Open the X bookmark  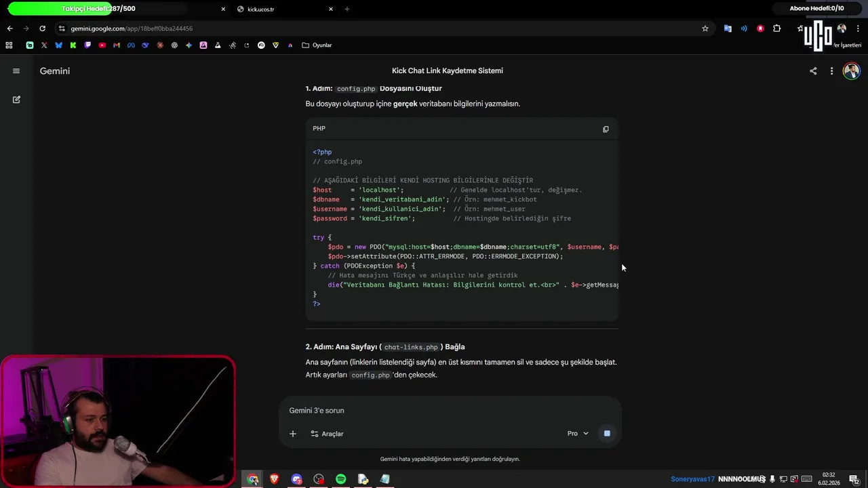(44, 45)
